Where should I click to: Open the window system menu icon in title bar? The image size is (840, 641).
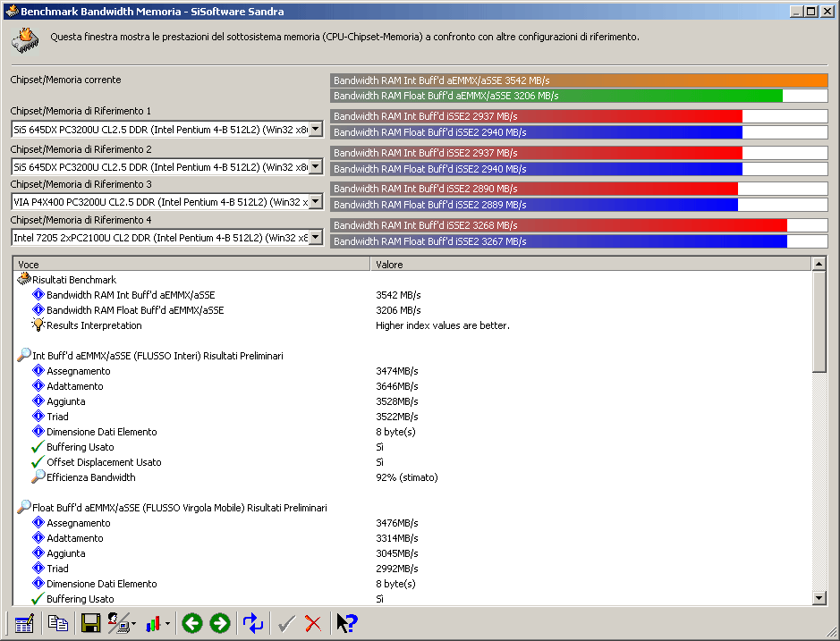(12, 11)
